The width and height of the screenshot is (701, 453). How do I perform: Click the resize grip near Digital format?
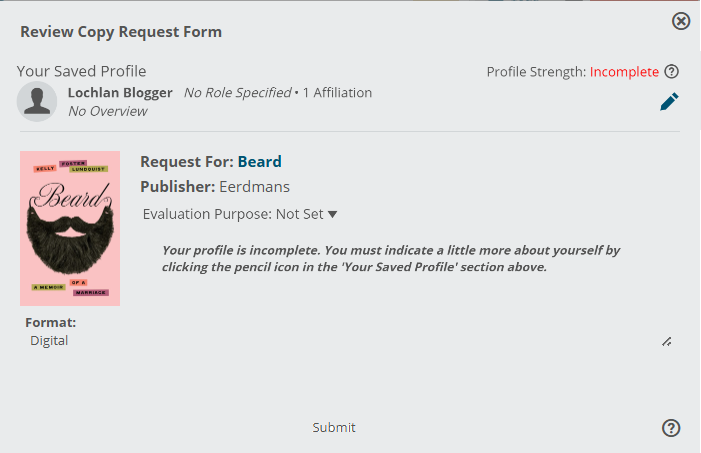tap(667, 342)
